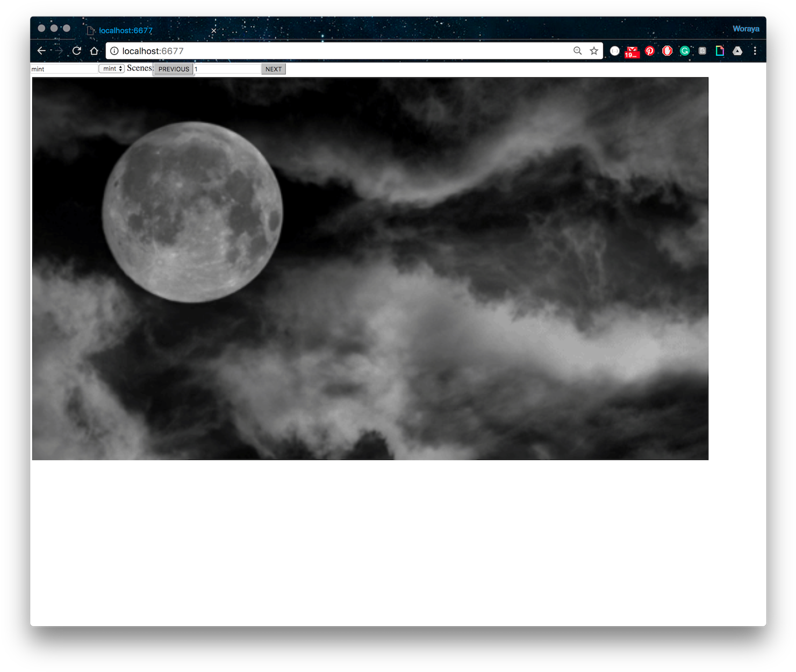This screenshot has height=672, width=796.
Task: View site information for localhost
Action: click(114, 51)
